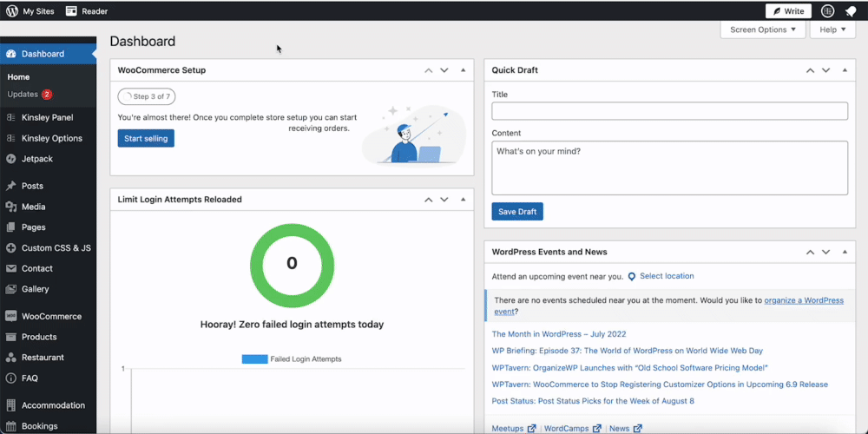Collapse the Quick Draft panel
Image resolution: width=868 pixels, height=434 pixels.
pos(845,70)
